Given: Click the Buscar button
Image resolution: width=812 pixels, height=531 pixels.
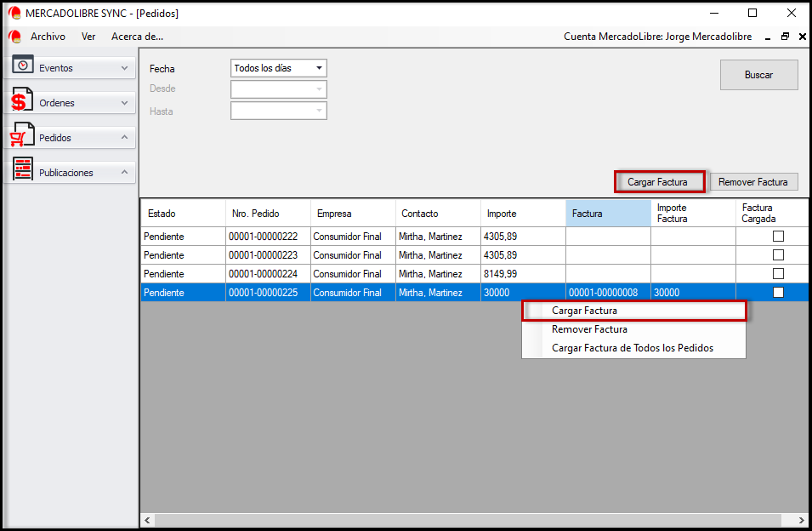Looking at the screenshot, I should click(758, 75).
